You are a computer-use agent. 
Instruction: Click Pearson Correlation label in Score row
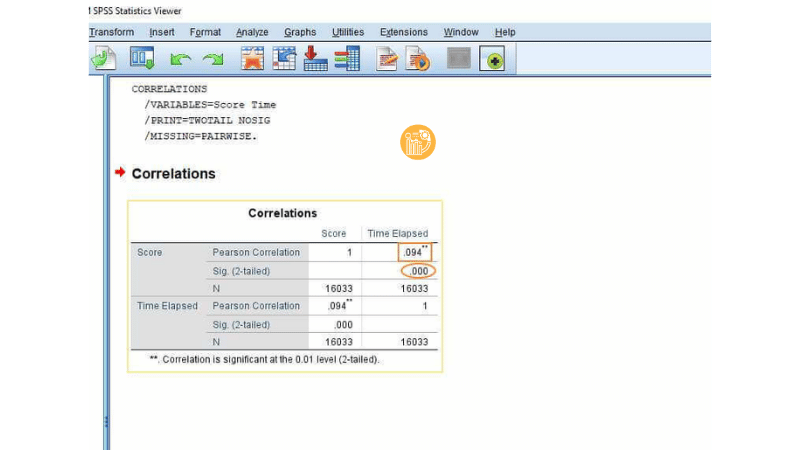click(x=256, y=253)
